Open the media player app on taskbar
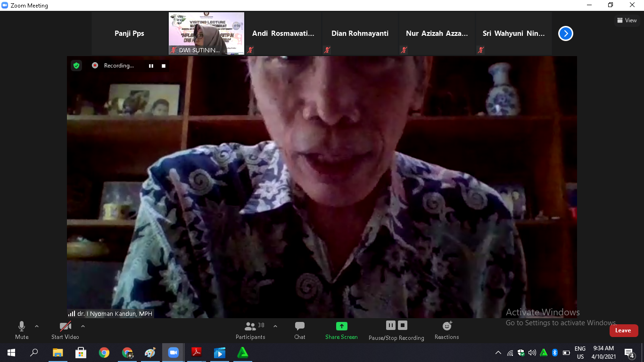The width and height of the screenshot is (644, 362). pyautogui.click(x=220, y=353)
